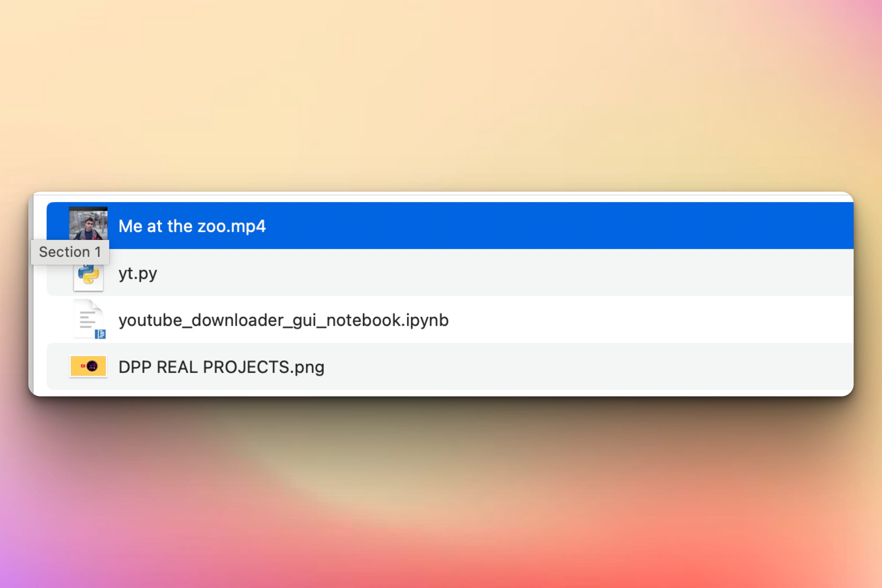Select the yt.py filename text

[138, 273]
